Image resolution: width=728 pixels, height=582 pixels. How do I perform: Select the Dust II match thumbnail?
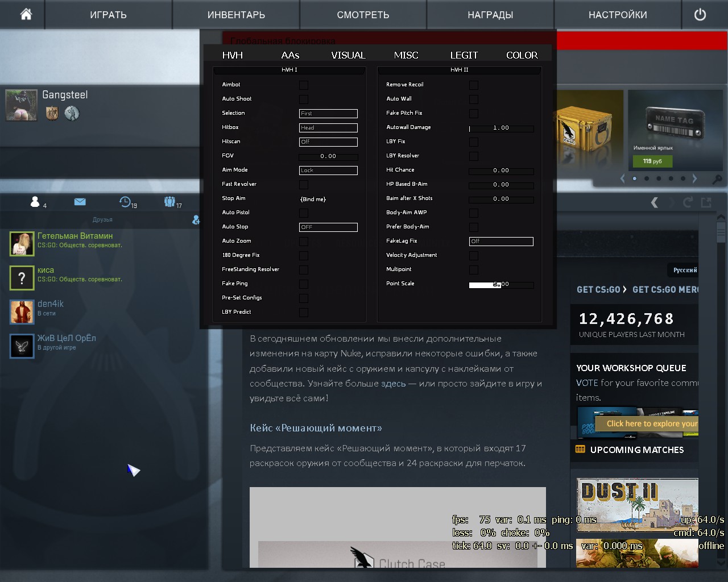[637, 505]
